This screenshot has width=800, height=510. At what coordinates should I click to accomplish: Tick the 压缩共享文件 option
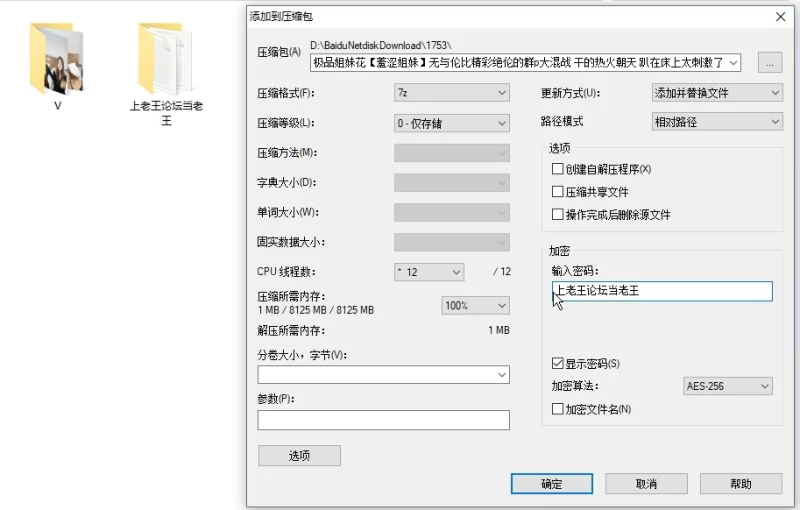coord(558,192)
